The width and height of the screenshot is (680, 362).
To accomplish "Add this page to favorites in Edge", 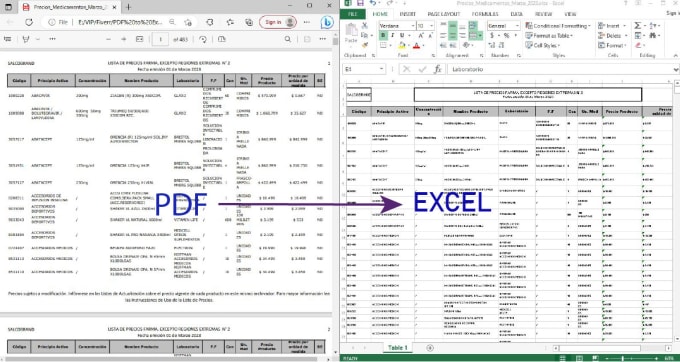I will (188, 22).
